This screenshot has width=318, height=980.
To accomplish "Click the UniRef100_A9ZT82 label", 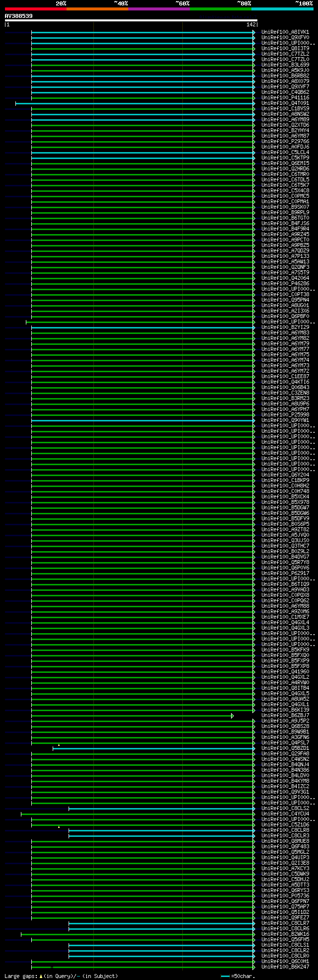I will 285,529.
